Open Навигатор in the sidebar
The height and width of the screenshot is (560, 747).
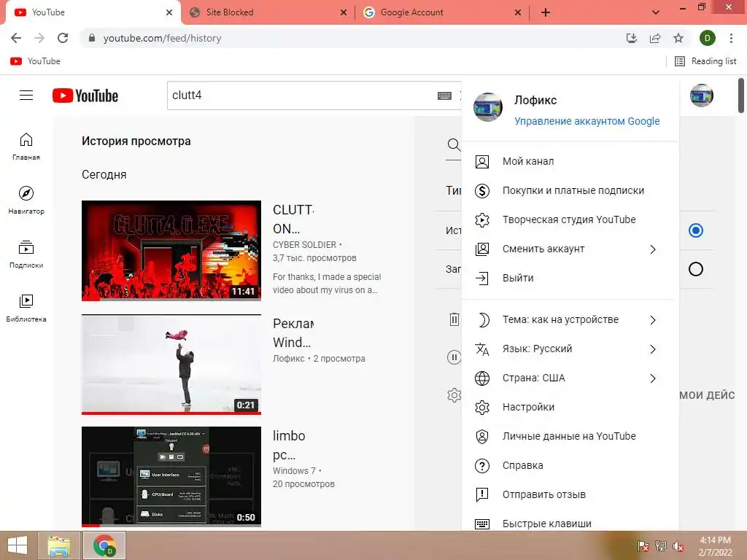(x=26, y=200)
